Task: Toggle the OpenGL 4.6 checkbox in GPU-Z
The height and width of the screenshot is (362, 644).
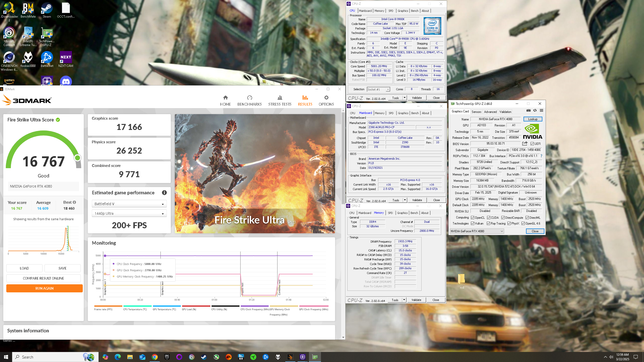Action: (x=523, y=223)
